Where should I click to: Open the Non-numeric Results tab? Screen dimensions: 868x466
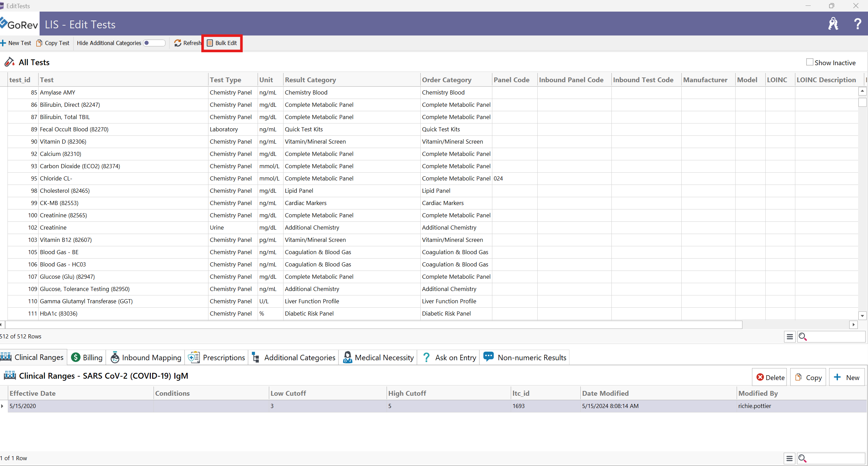coord(524,357)
